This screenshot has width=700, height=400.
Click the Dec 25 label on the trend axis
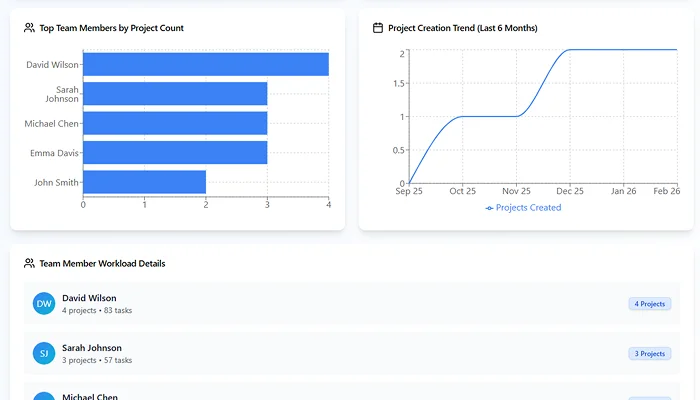point(569,191)
